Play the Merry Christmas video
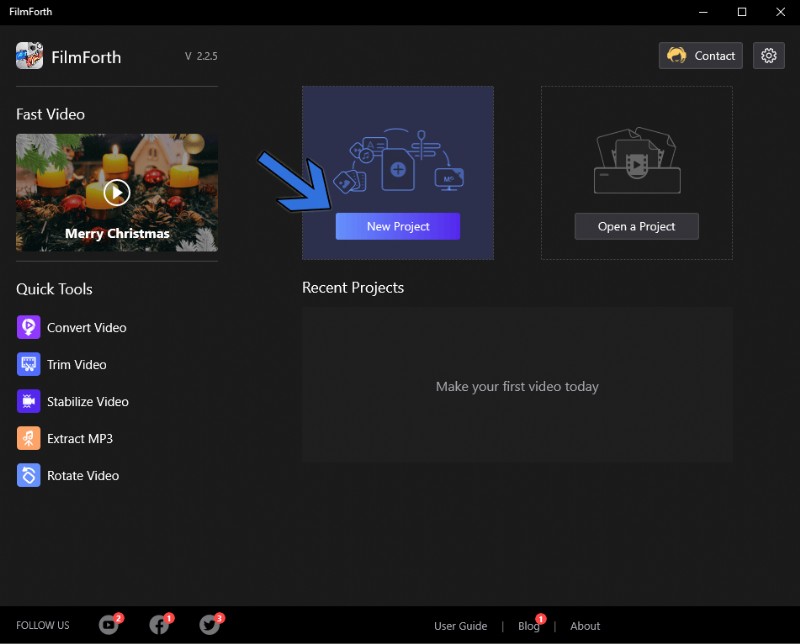 point(116,192)
